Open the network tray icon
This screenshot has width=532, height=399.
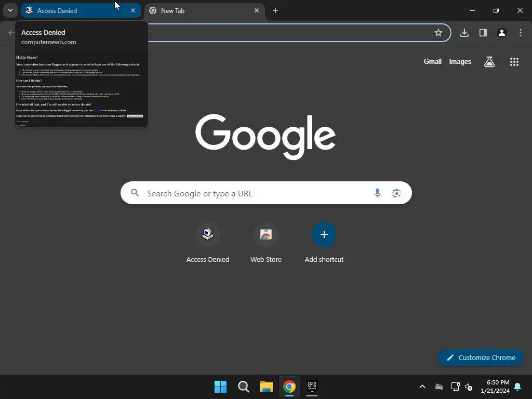455,387
